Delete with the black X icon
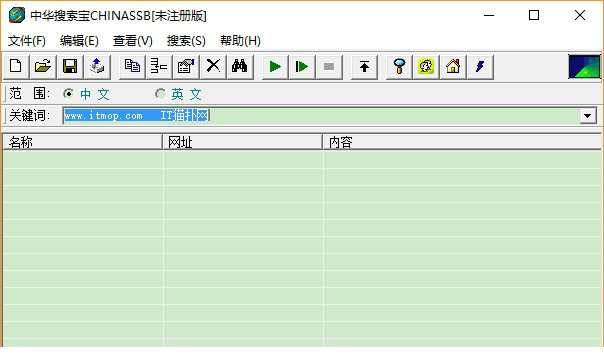 213,67
